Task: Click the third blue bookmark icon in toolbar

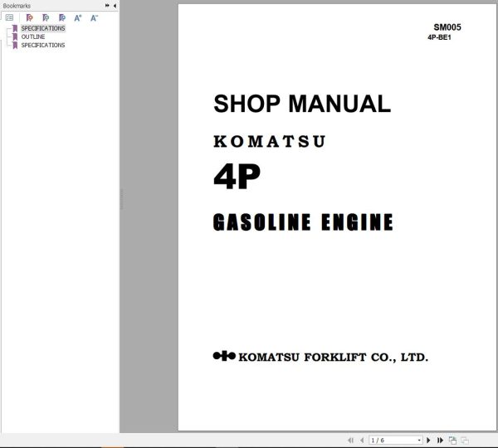Action: 62,17
